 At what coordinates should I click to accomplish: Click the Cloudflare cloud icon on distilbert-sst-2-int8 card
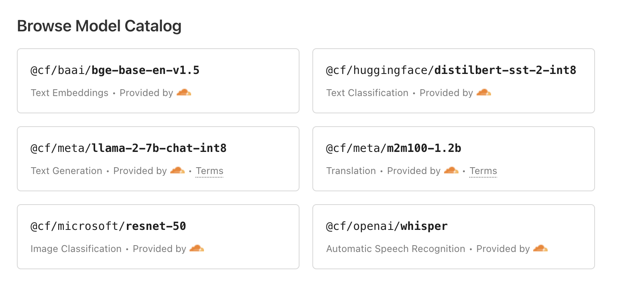click(x=484, y=92)
